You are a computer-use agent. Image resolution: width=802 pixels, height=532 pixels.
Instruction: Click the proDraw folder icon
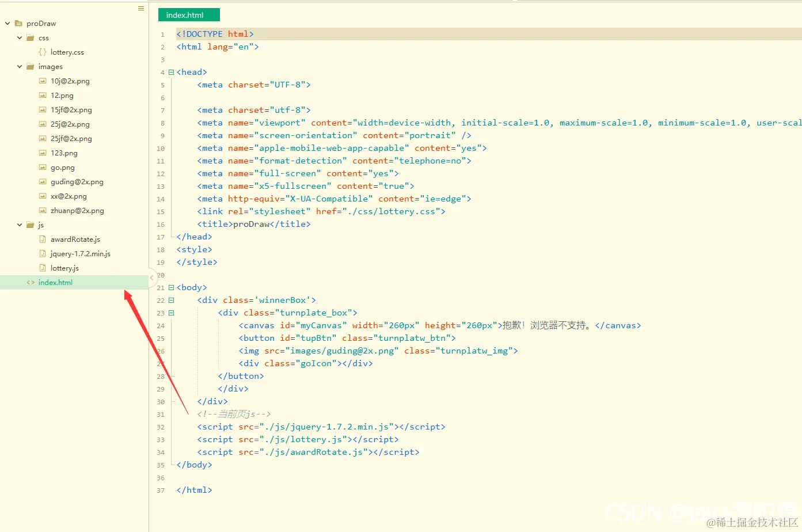click(x=18, y=24)
